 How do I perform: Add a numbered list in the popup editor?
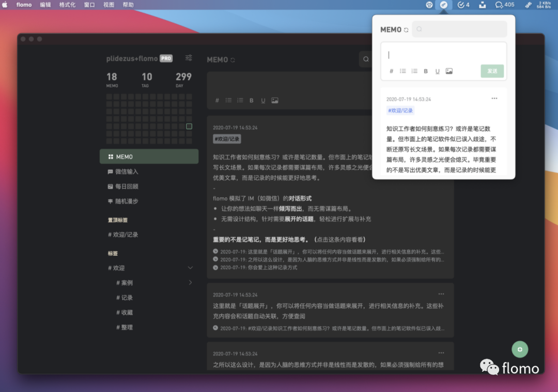point(414,71)
